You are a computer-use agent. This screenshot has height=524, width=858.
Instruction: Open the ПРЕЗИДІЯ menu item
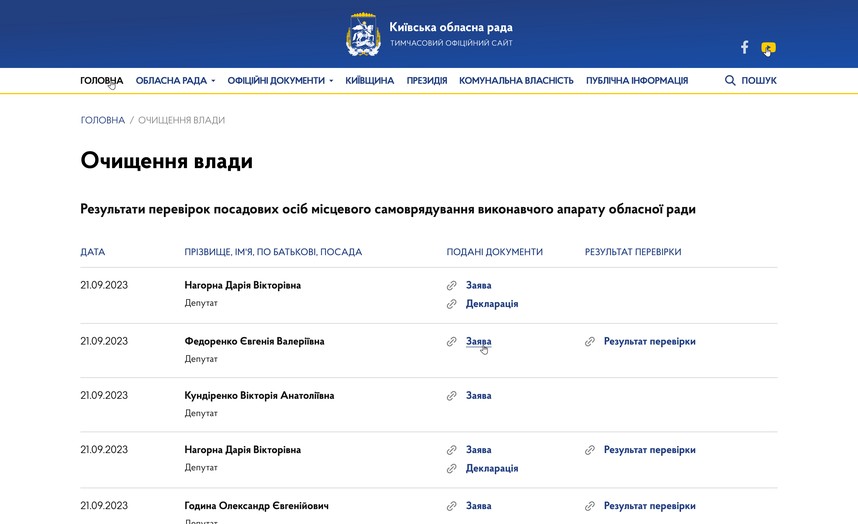(427, 80)
